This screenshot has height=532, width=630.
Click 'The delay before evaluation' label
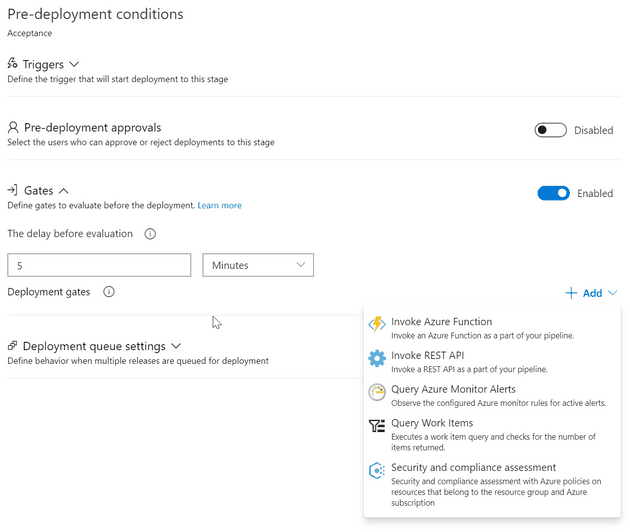click(x=70, y=233)
